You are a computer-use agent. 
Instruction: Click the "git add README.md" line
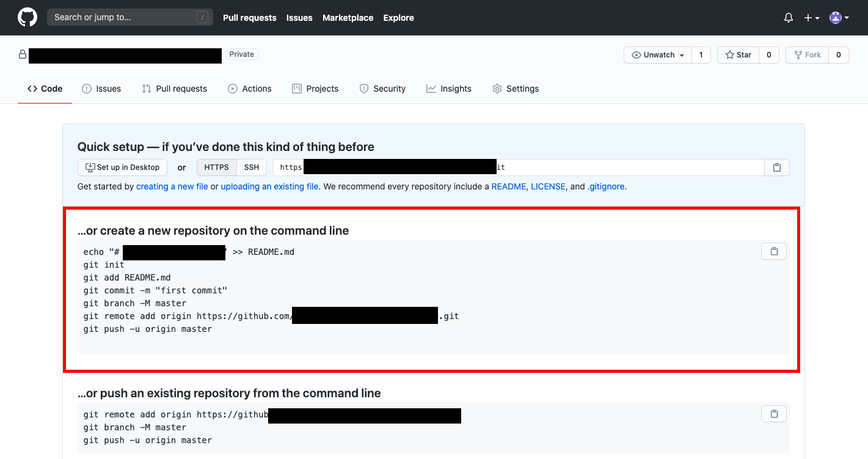(127, 277)
